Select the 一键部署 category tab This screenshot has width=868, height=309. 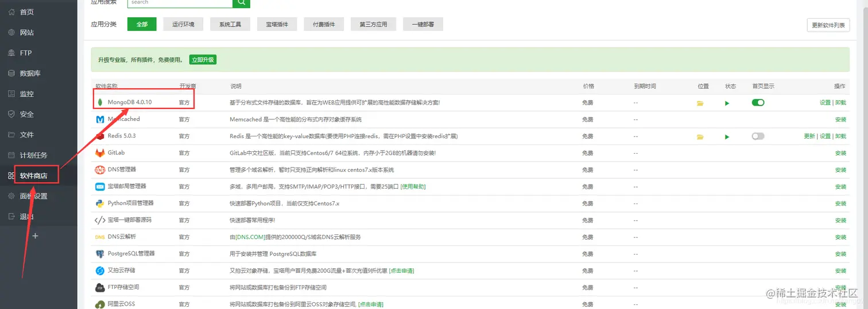pos(423,24)
